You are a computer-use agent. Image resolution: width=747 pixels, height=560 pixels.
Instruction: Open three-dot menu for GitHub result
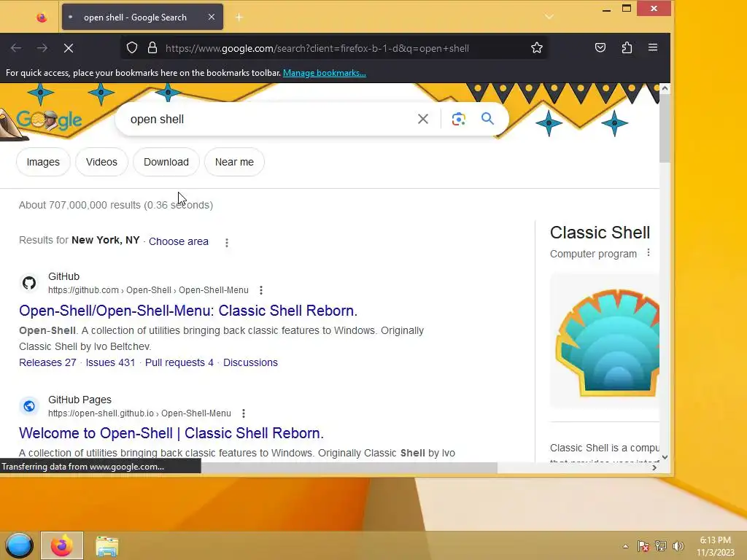260,290
